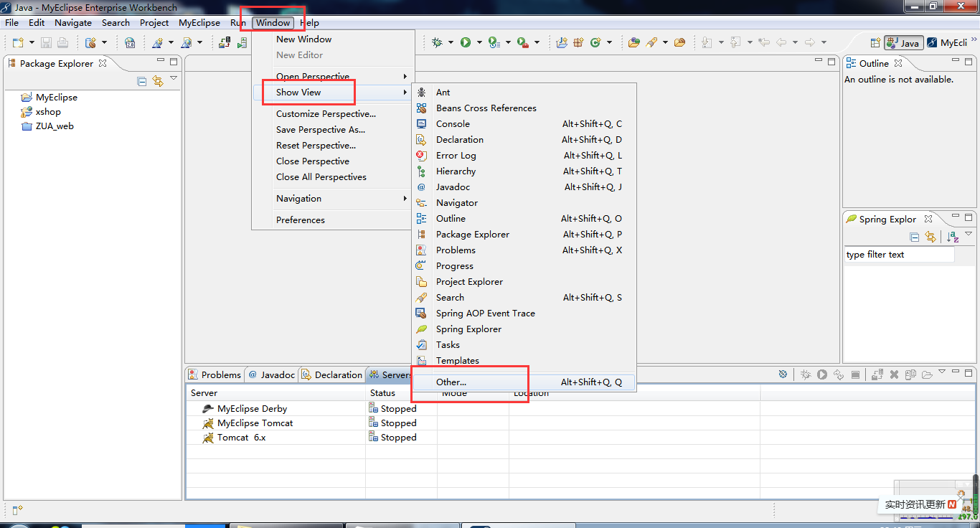
Task: Click the Open Perspective icon beside Java
Action: 875,43
